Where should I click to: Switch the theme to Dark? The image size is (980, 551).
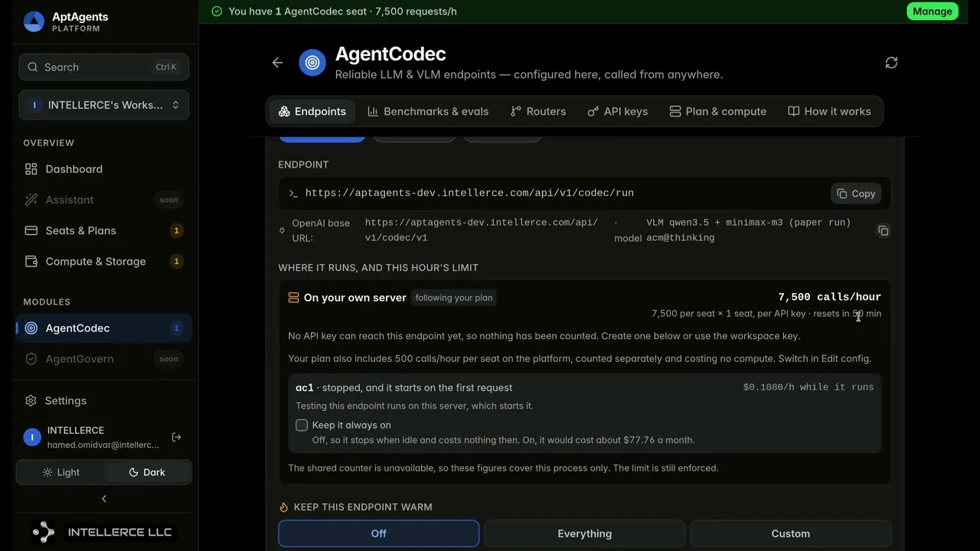[x=147, y=472]
